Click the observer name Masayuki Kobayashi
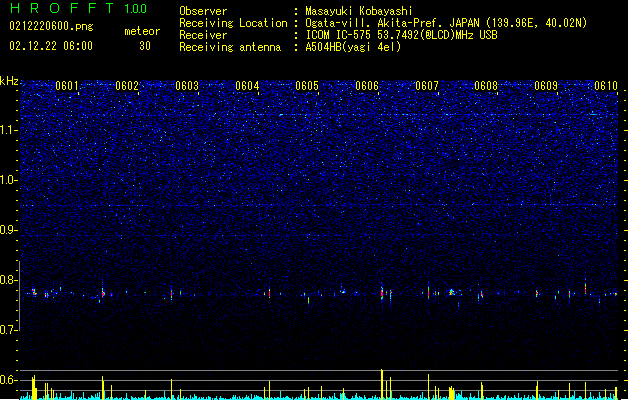 359,11
